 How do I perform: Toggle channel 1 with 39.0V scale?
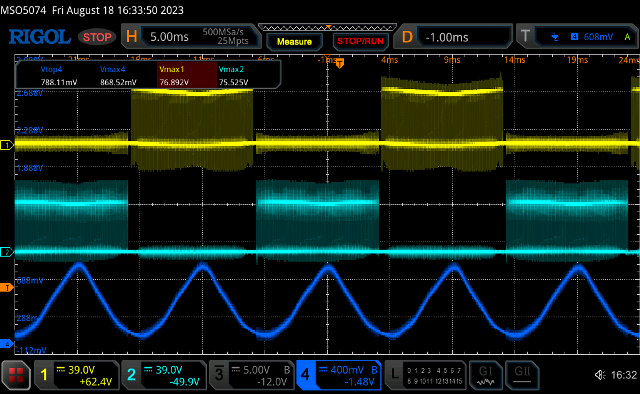click(x=76, y=375)
